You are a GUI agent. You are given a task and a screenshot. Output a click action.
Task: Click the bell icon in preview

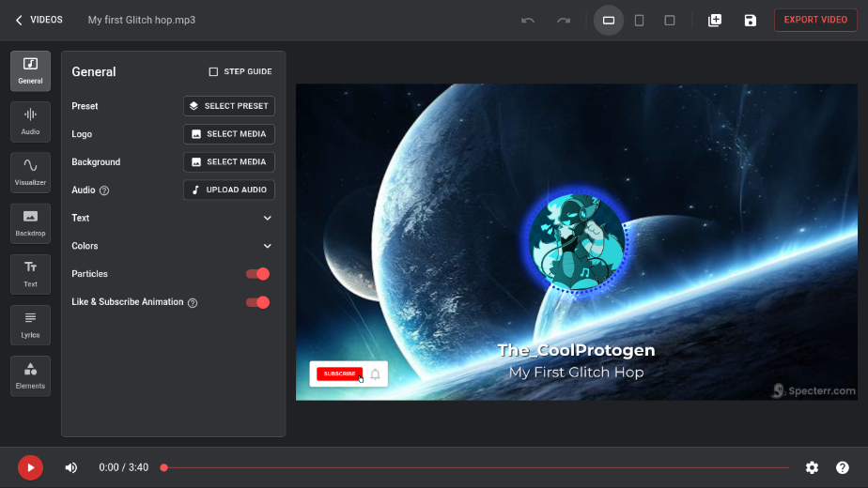(376, 374)
